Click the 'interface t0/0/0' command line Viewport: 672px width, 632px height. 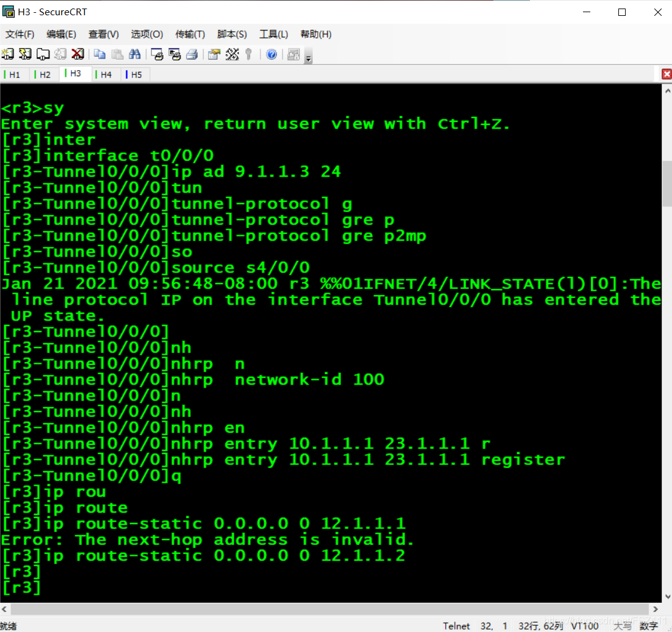[108, 156]
